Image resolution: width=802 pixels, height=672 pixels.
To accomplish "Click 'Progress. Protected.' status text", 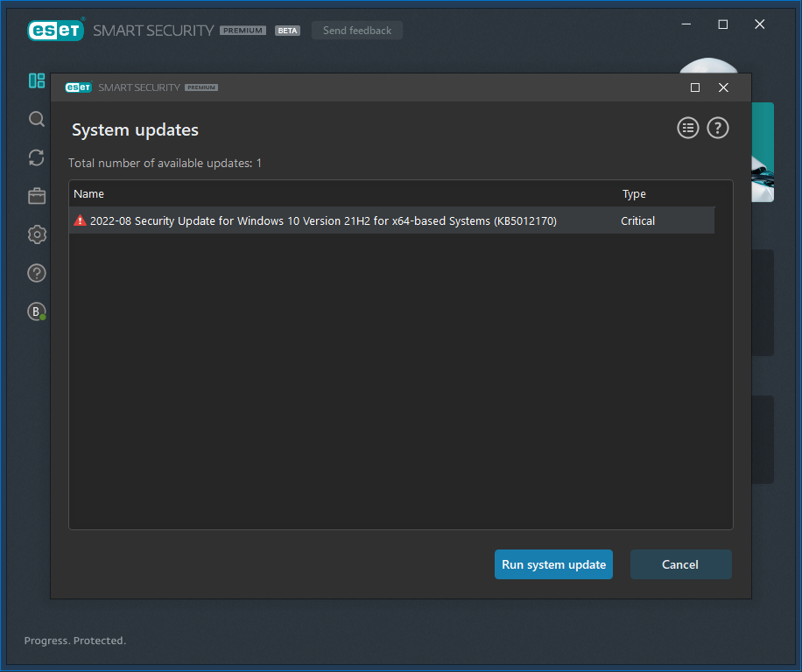I will pos(75,640).
